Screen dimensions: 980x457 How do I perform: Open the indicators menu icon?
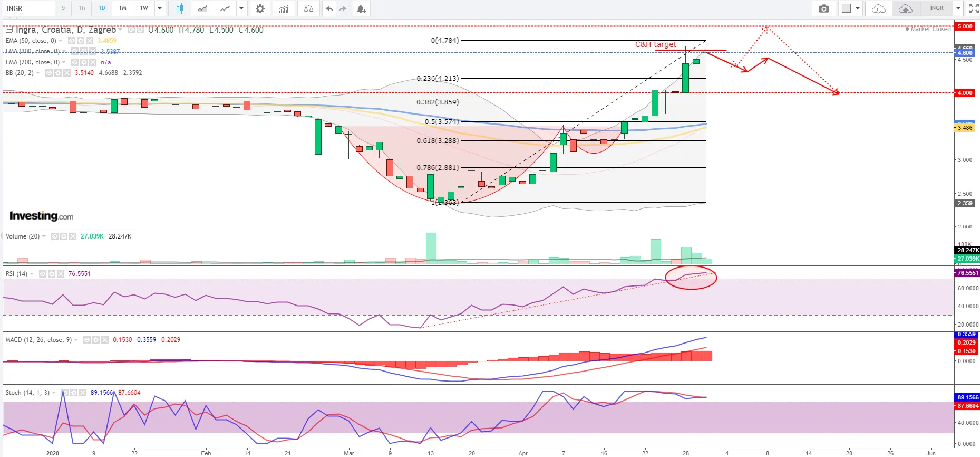[284, 8]
